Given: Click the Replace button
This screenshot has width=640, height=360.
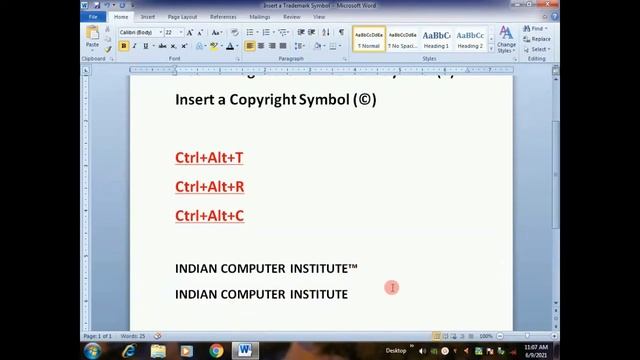Looking at the screenshot, I should coord(537,39).
